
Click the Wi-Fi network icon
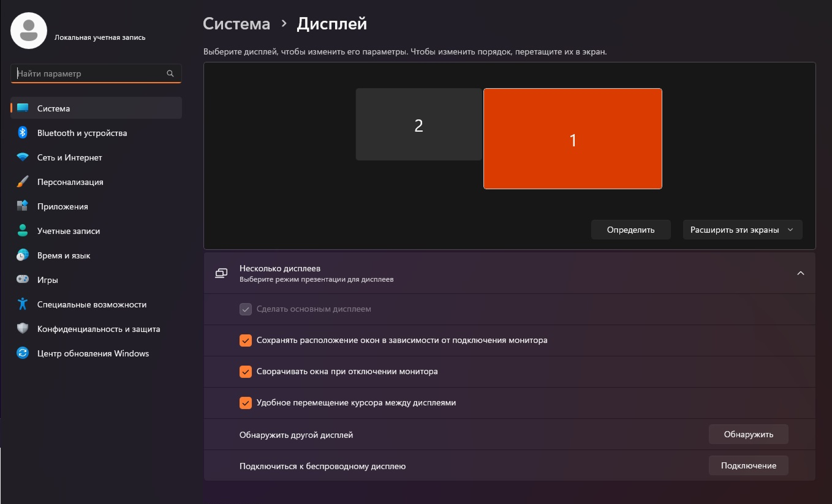23,157
